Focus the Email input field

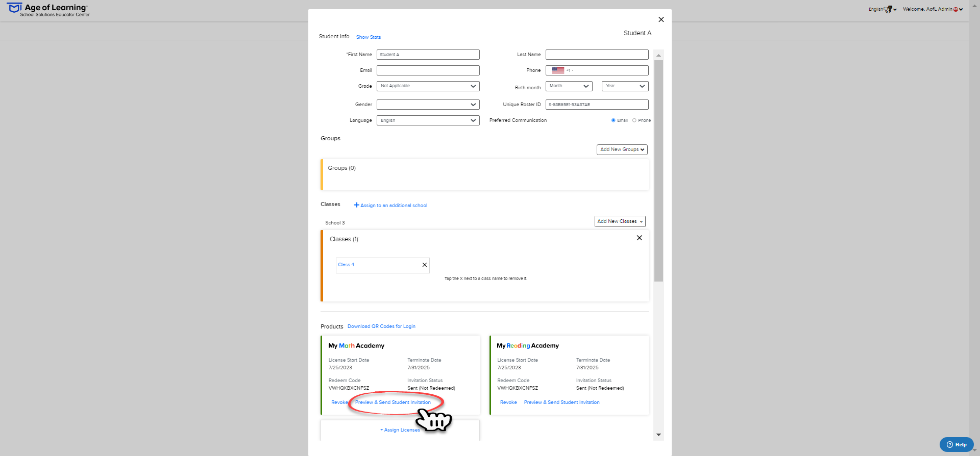(x=428, y=70)
